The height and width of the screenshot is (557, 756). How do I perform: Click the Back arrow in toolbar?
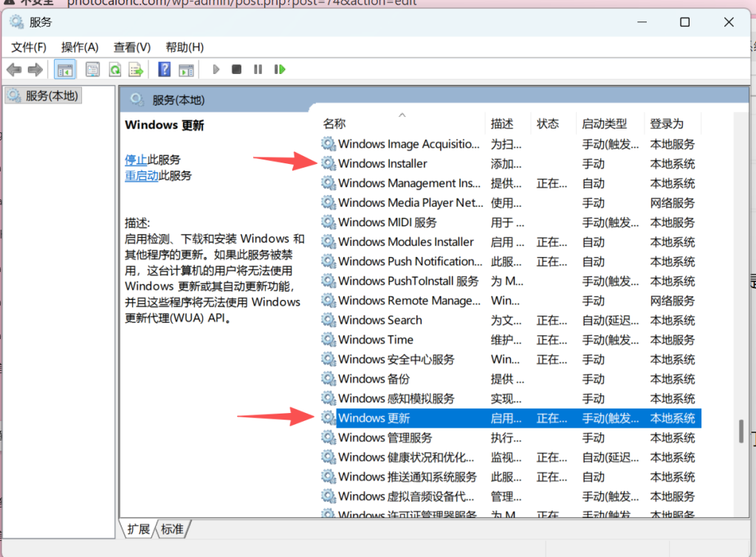[13, 69]
